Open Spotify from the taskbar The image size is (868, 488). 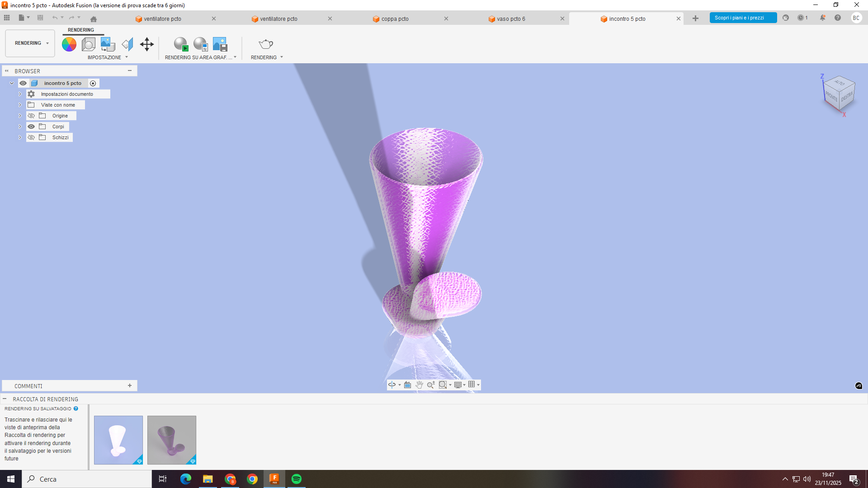297,479
